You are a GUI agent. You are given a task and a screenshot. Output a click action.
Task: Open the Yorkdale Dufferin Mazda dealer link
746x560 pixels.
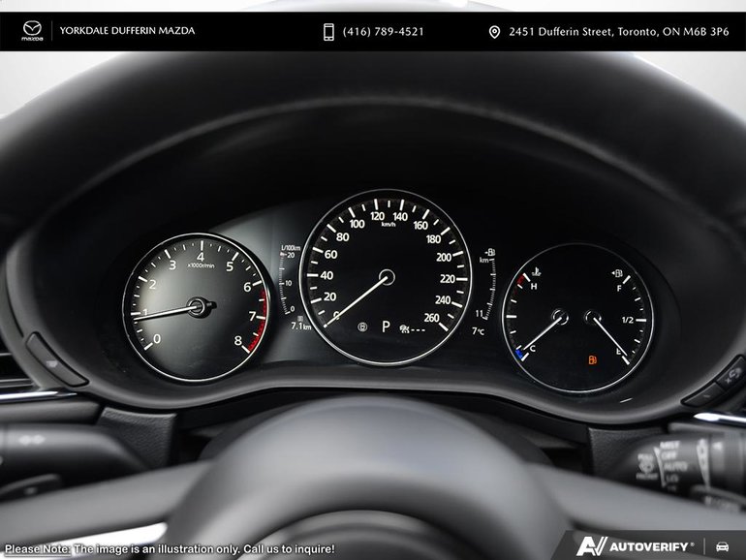[127, 31]
